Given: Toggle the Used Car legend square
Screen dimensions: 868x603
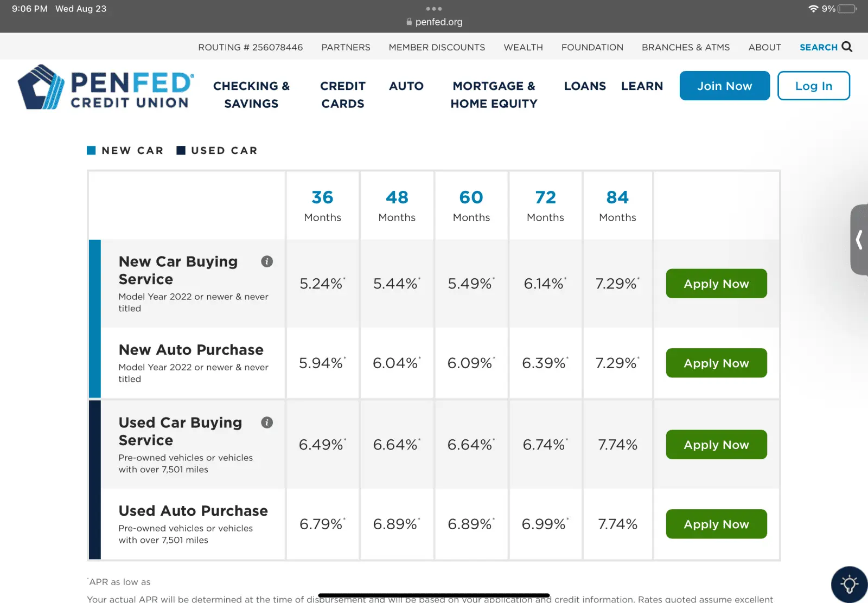Looking at the screenshot, I should 181,150.
